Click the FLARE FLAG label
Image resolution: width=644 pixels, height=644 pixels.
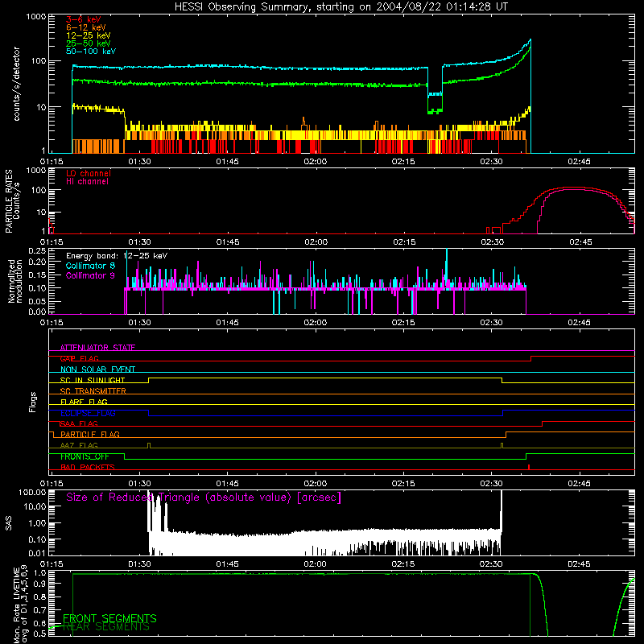[x=84, y=402]
